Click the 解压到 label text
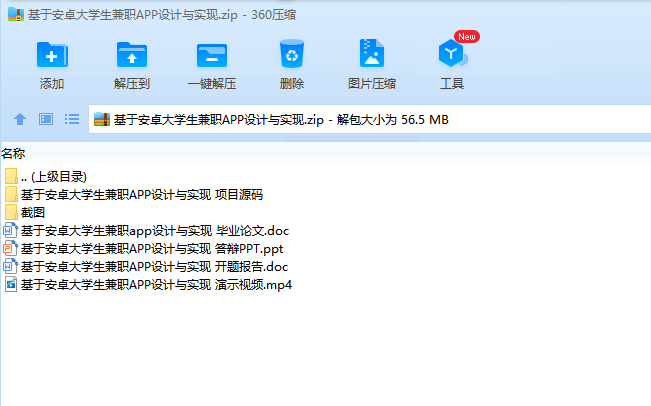Viewport: 651px width, 406px height. click(132, 84)
